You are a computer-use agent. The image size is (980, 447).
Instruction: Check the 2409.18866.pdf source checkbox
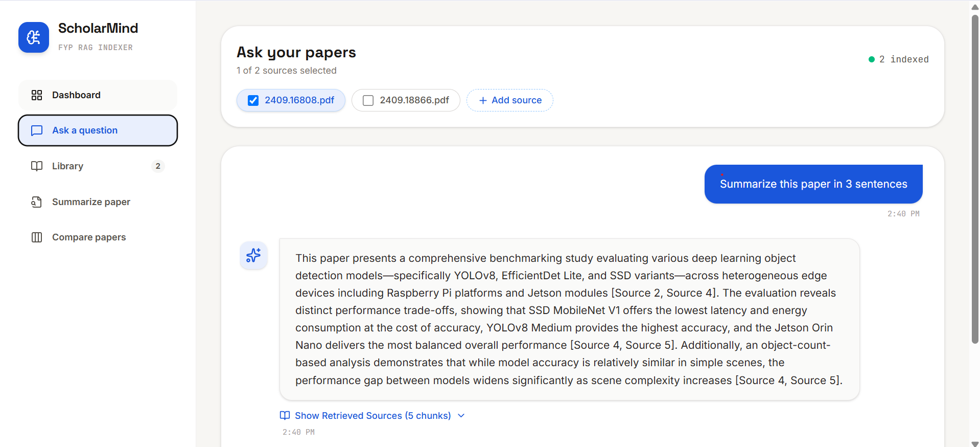point(368,100)
